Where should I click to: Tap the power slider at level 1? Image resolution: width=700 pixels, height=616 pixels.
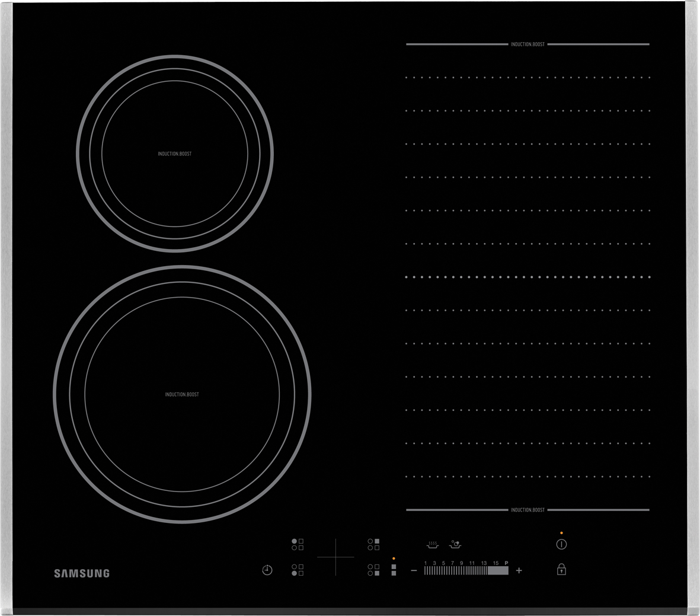426,570
